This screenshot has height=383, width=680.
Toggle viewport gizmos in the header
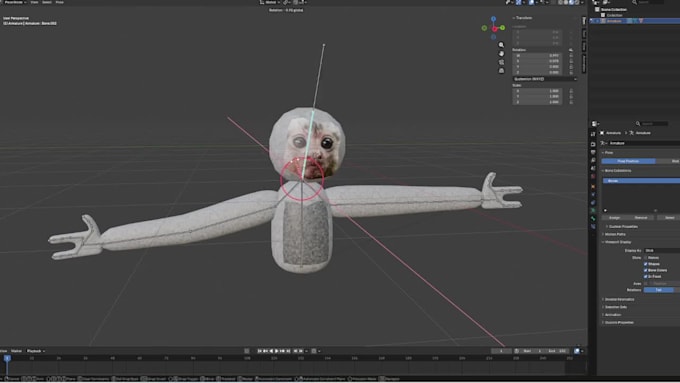(519, 2)
